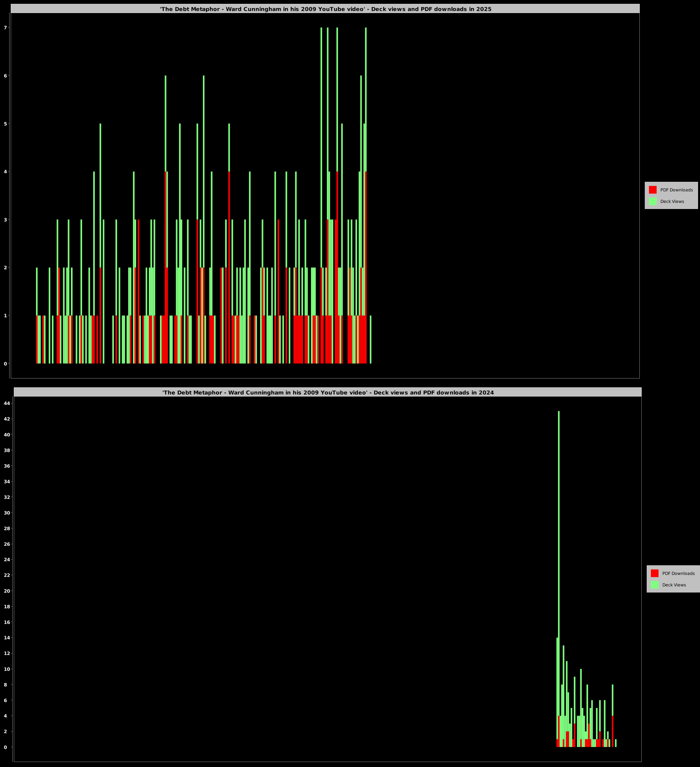Click y-axis label 44 on 2024 chart
700x767 pixels.
click(7, 403)
